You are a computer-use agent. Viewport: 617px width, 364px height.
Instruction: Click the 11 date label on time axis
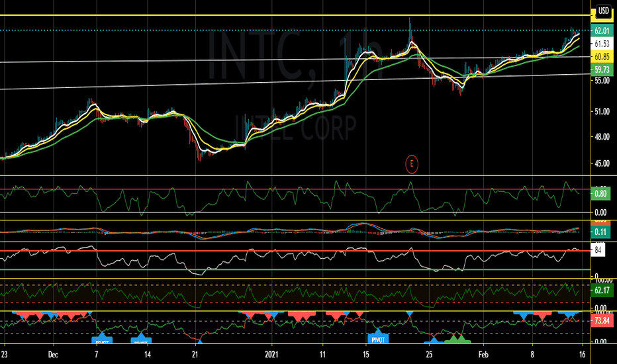tap(322, 355)
